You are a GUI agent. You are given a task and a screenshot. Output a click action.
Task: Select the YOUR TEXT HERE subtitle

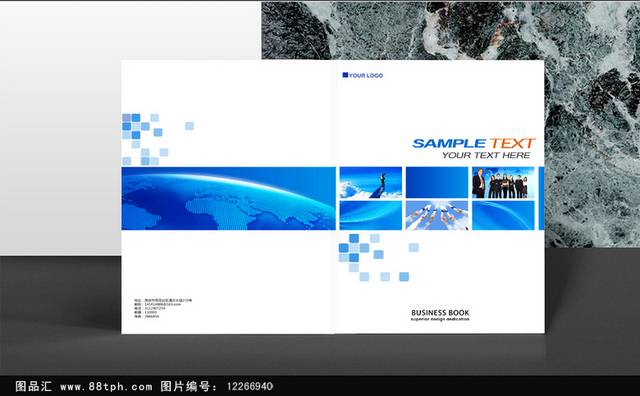point(486,155)
